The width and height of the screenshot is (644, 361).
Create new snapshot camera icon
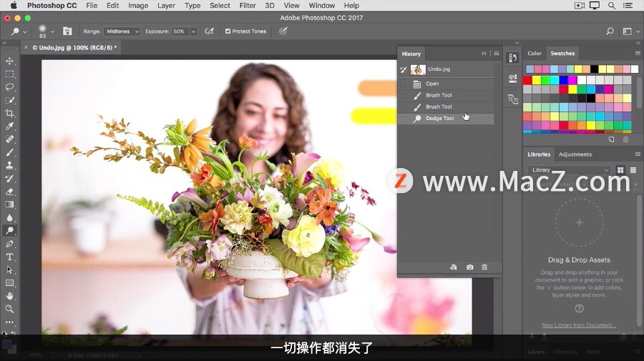[x=470, y=267]
